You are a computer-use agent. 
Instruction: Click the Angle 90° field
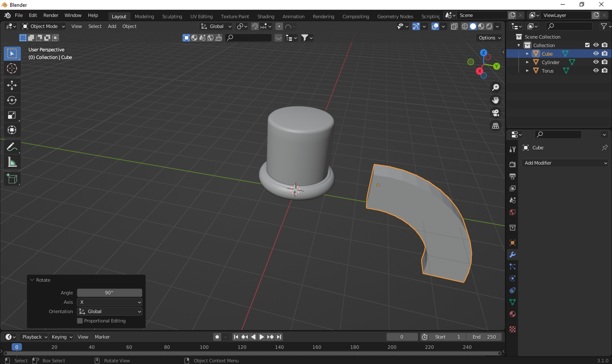(109, 293)
